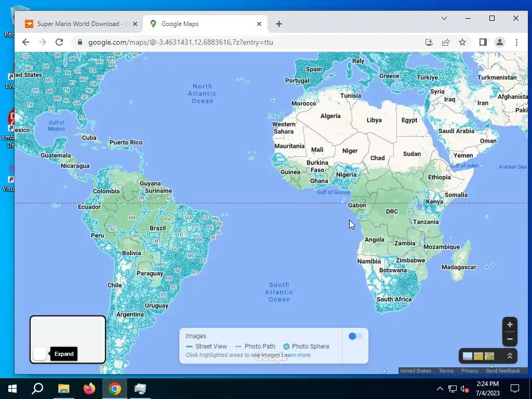Zoom in on the map with the plus button
The height and width of the screenshot is (399, 532).
pyautogui.click(x=510, y=325)
